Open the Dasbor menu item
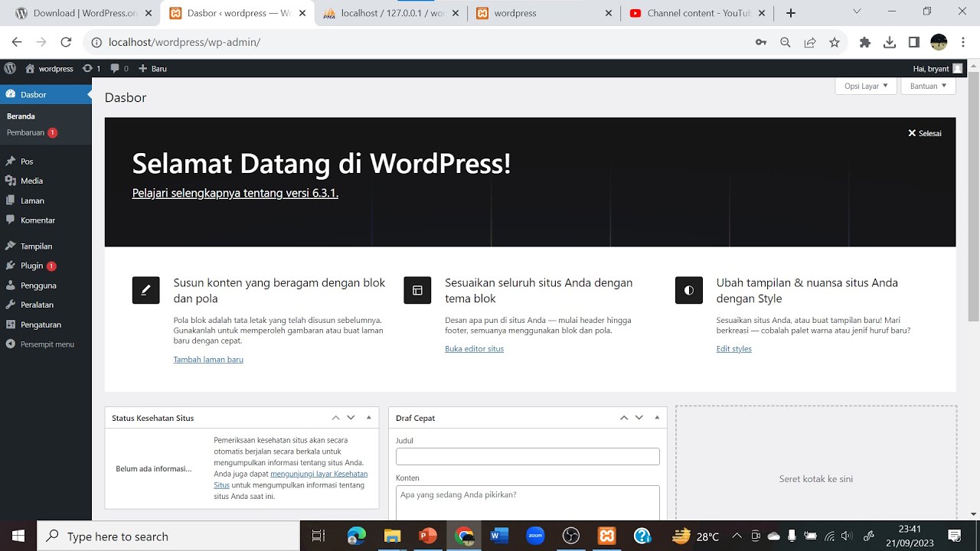Image resolution: width=980 pixels, height=551 pixels. [x=46, y=94]
